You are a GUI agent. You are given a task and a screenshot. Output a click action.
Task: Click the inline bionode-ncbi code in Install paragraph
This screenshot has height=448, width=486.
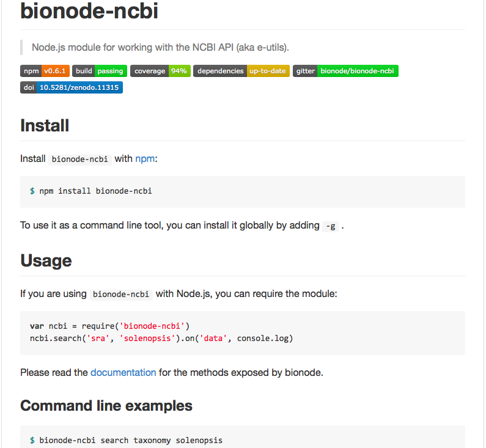pos(80,160)
